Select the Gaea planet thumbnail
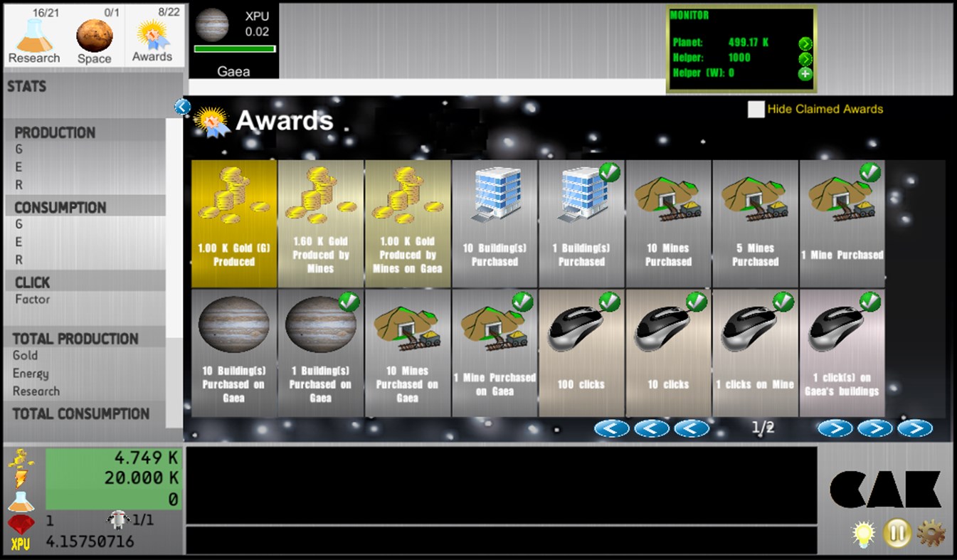This screenshot has width=957, height=560. 211,24
